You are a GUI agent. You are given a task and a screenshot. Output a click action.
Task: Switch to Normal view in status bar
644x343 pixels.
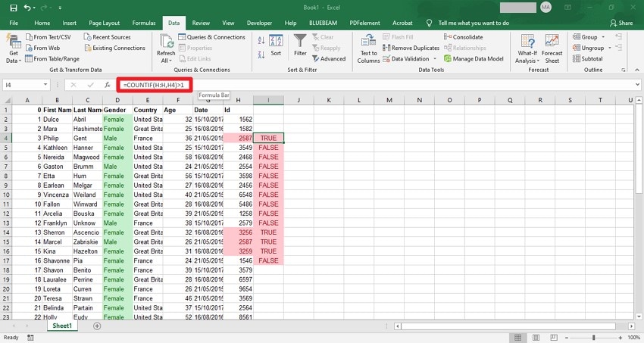[517, 337]
